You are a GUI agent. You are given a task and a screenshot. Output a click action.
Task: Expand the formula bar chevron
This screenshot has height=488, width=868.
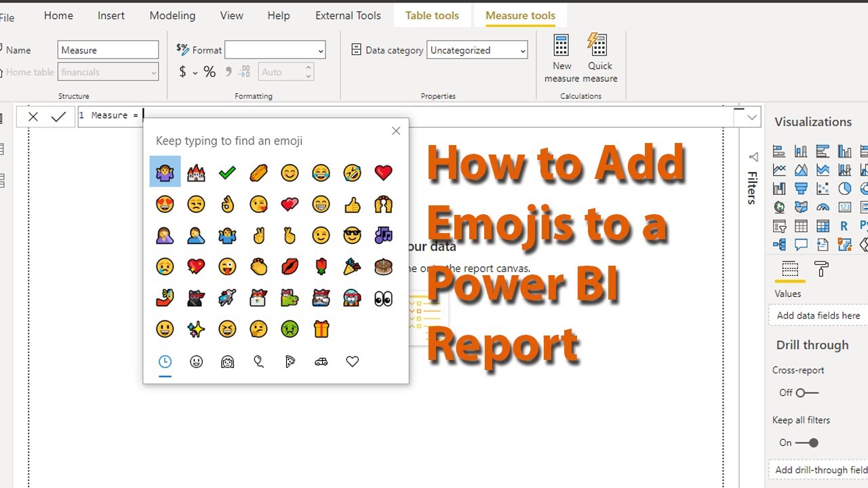(752, 117)
